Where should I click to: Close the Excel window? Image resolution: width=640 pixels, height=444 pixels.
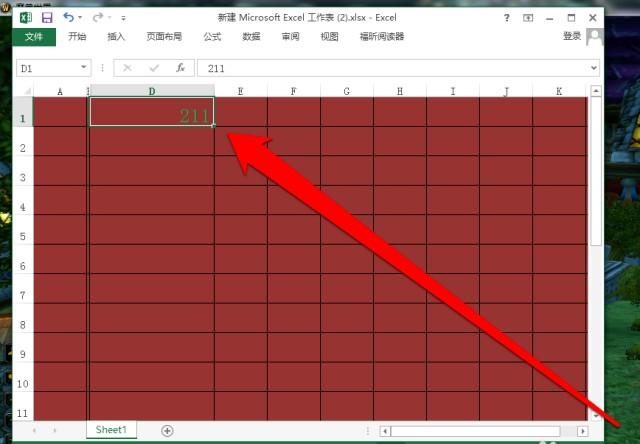[x=593, y=18]
